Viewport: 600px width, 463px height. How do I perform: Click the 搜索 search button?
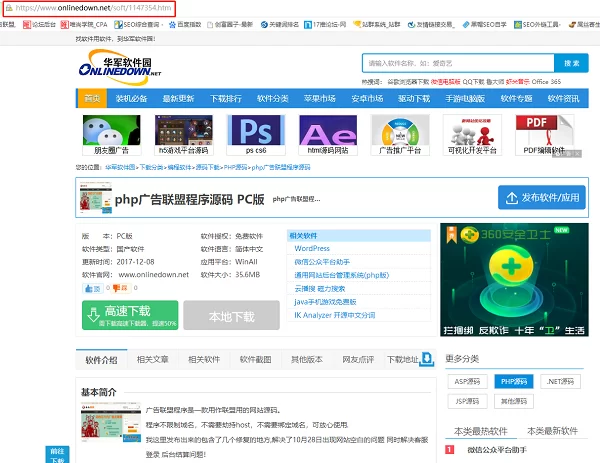(570, 62)
